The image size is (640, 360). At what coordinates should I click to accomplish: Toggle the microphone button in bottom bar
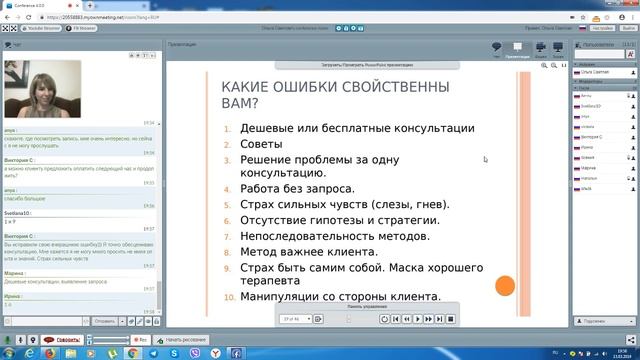pyautogui.click(x=20, y=340)
